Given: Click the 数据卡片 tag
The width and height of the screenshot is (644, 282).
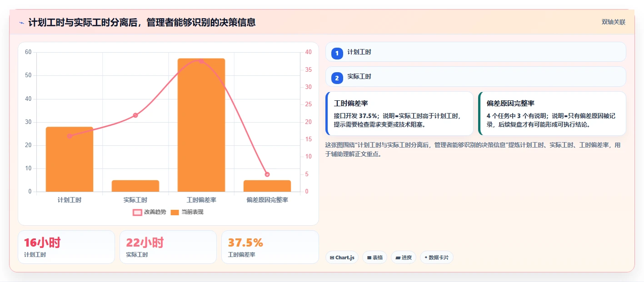Looking at the screenshot, I should point(436,257).
